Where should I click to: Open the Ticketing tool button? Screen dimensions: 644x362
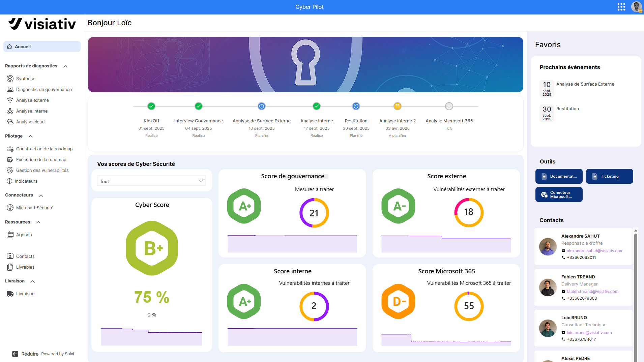pyautogui.click(x=610, y=176)
